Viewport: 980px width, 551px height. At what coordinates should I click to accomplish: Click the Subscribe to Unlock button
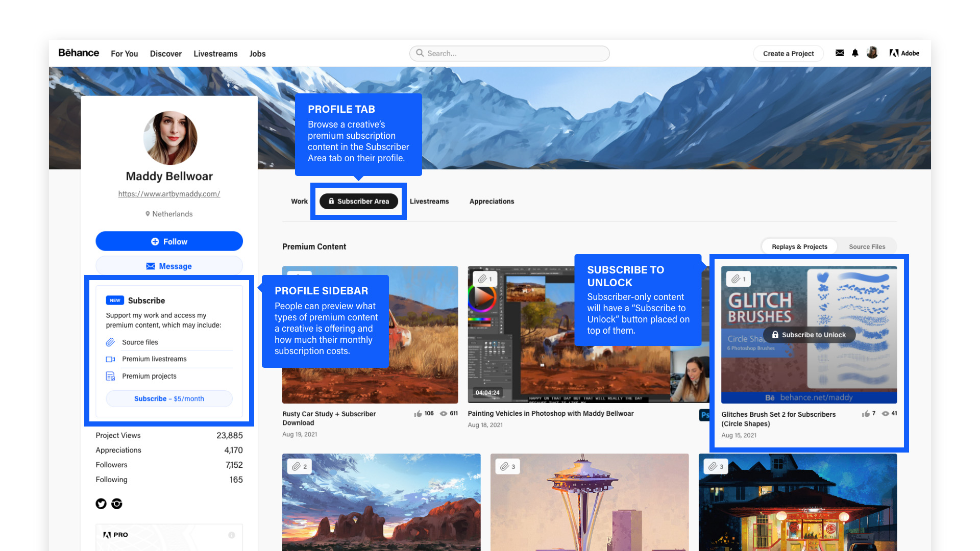coord(809,335)
